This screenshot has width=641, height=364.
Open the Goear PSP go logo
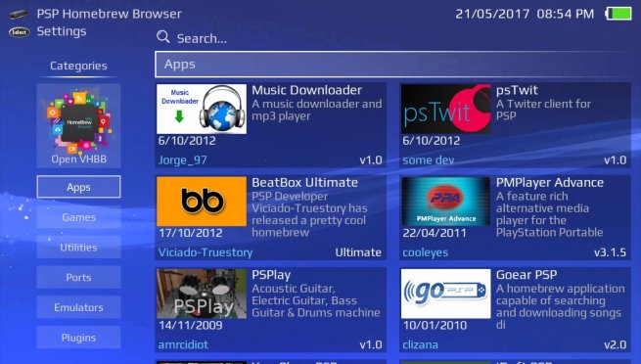(x=445, y=294)
